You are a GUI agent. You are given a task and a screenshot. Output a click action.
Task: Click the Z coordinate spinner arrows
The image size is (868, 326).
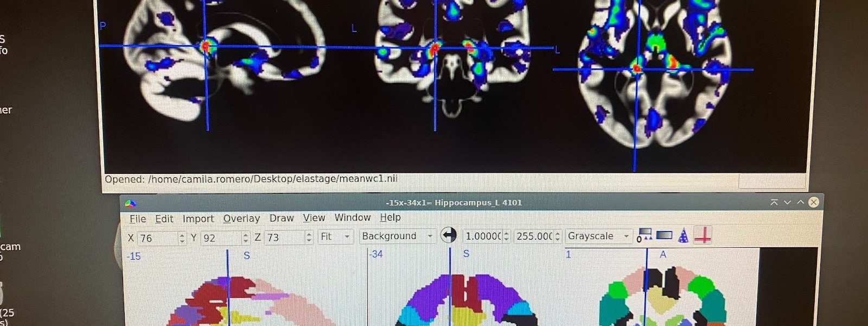tap(309, 237)
